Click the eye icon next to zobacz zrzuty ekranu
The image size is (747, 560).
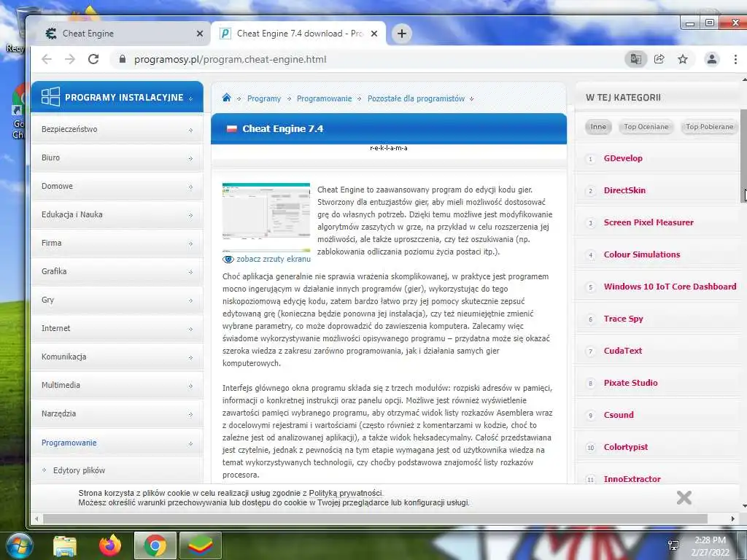[x=228, y=259]
